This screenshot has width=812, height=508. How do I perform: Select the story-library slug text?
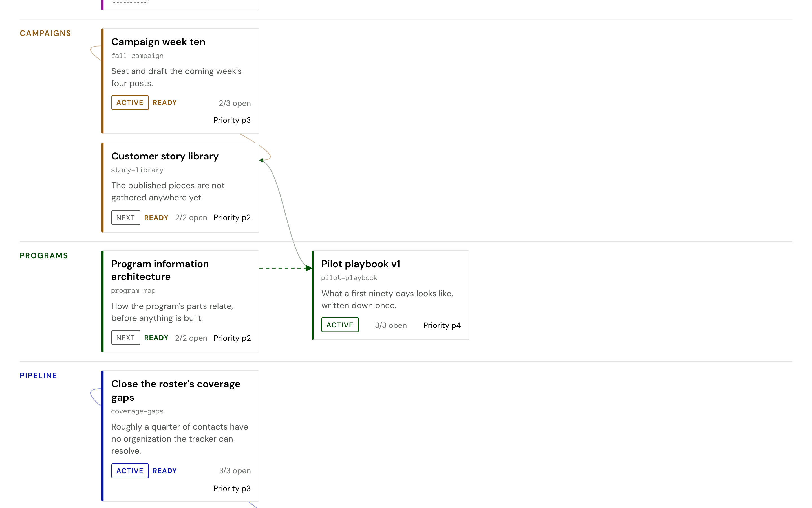[x=137, y=170]
